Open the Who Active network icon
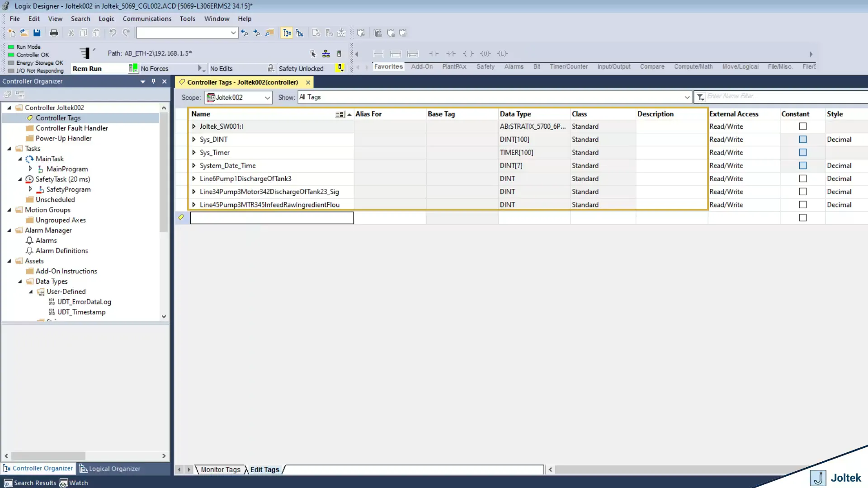The height and width of the screenshot is (488, 868). tap(326, 54)
